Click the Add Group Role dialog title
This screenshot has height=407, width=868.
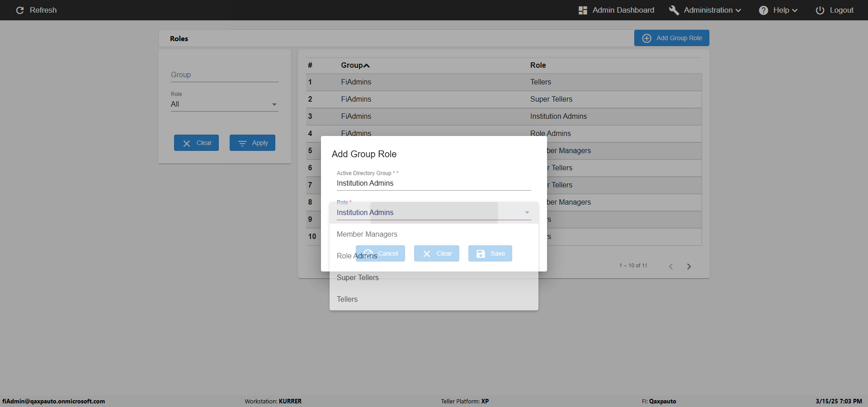pos(364,154)
